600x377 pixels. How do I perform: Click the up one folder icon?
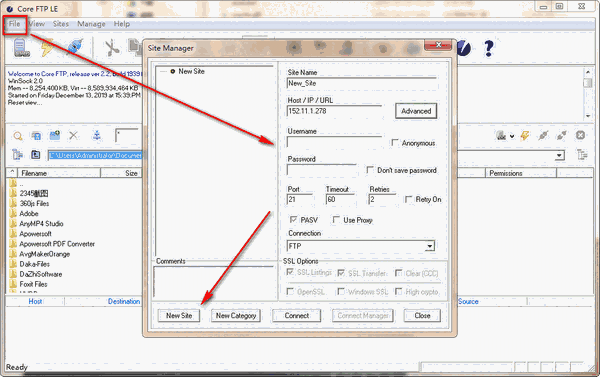point(36,155)
